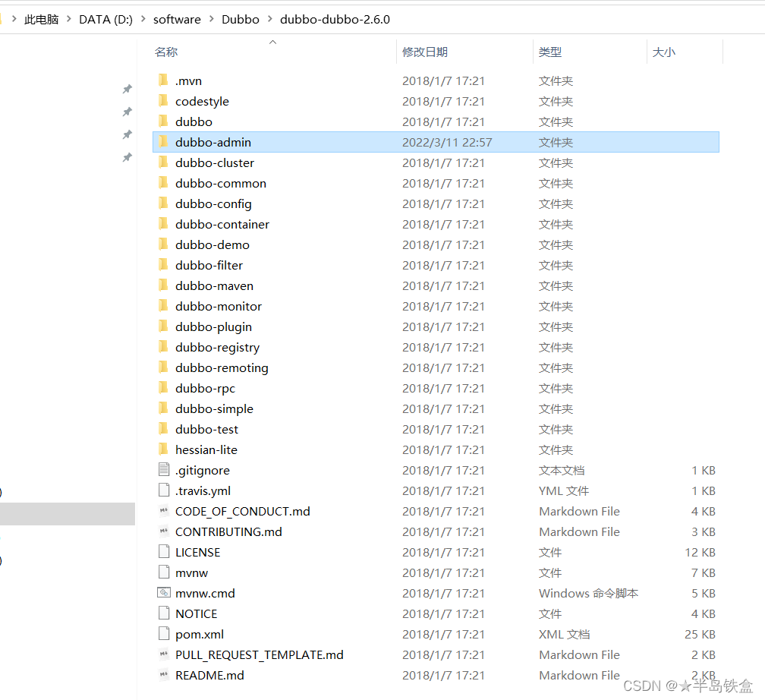This screenshot has height=700, width=765.
Task: Expand breadcrumb chevron after 此电脑
Action: [x=69, y=19]
